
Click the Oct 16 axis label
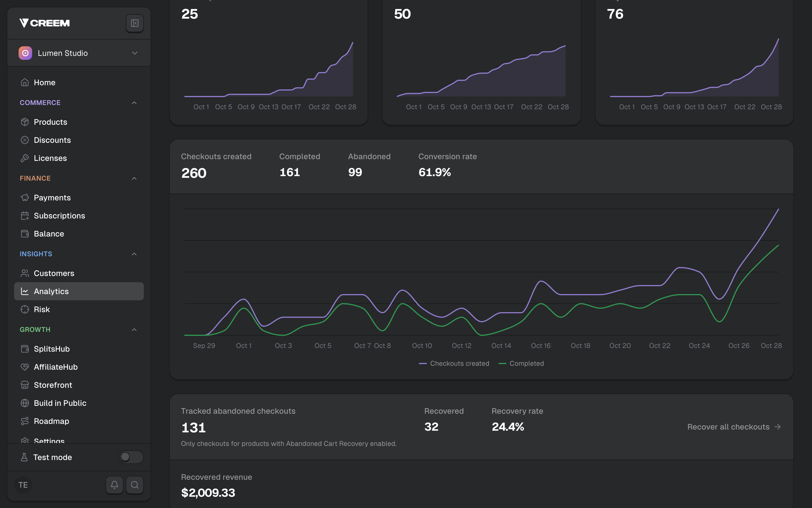tap(540, 346)
